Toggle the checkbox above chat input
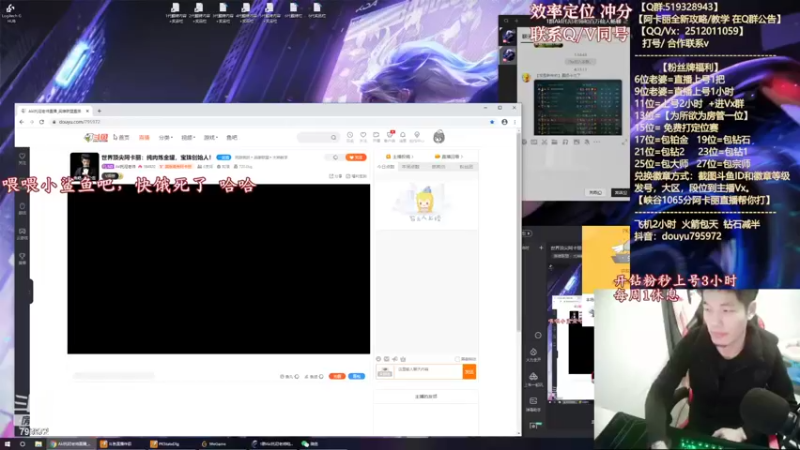 tap(457, 359)
